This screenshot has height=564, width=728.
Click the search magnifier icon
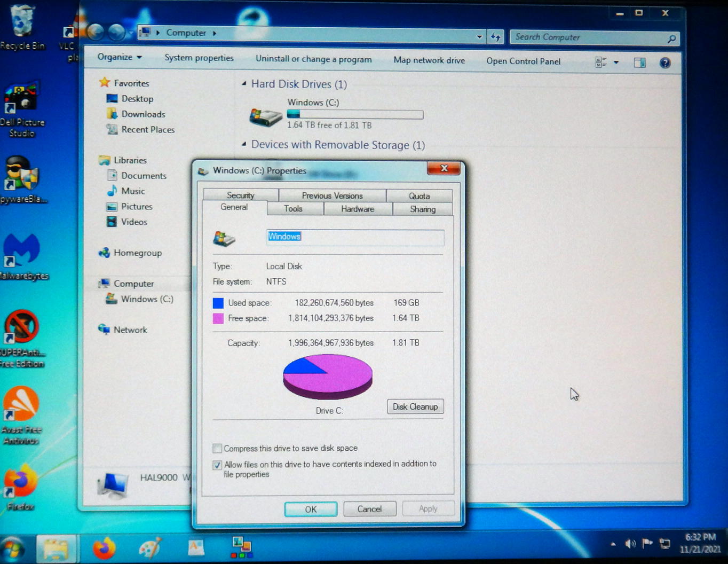click(x=671, y=38)
